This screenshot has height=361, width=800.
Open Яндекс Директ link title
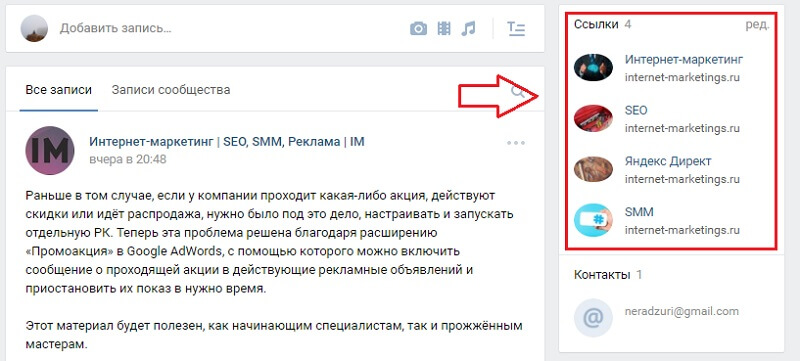[668, 161]
